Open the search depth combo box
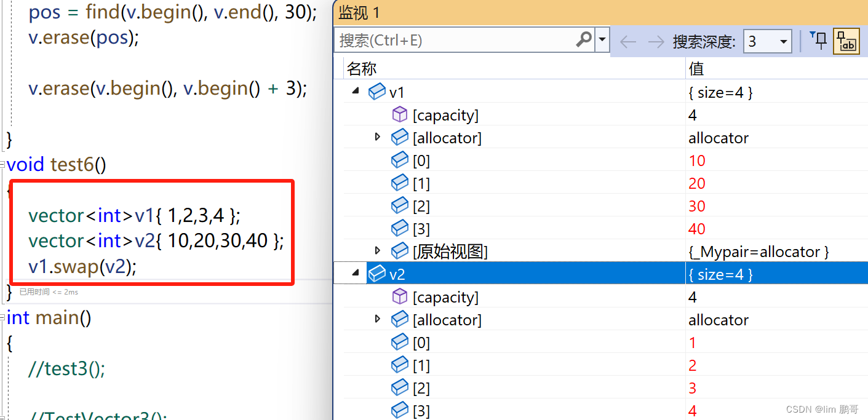This screenshot has width=868, height=420. [767, 42]
